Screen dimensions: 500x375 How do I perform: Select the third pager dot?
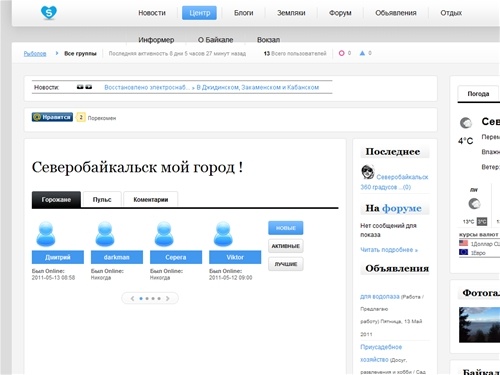(x=153, y=299)
